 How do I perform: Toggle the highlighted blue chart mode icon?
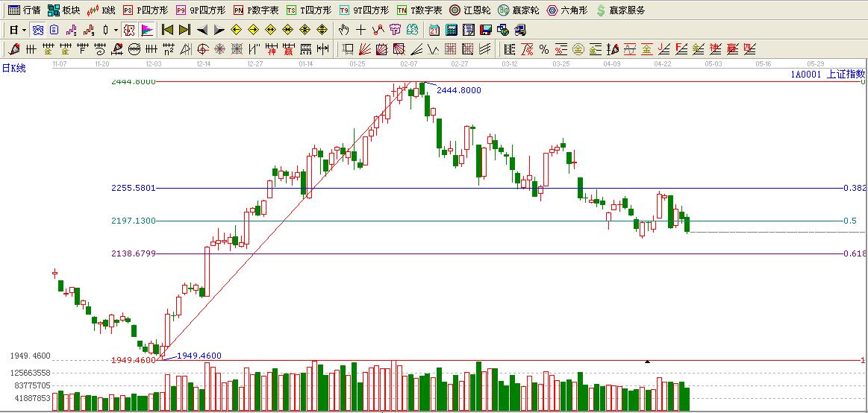(x=37, y=30)
